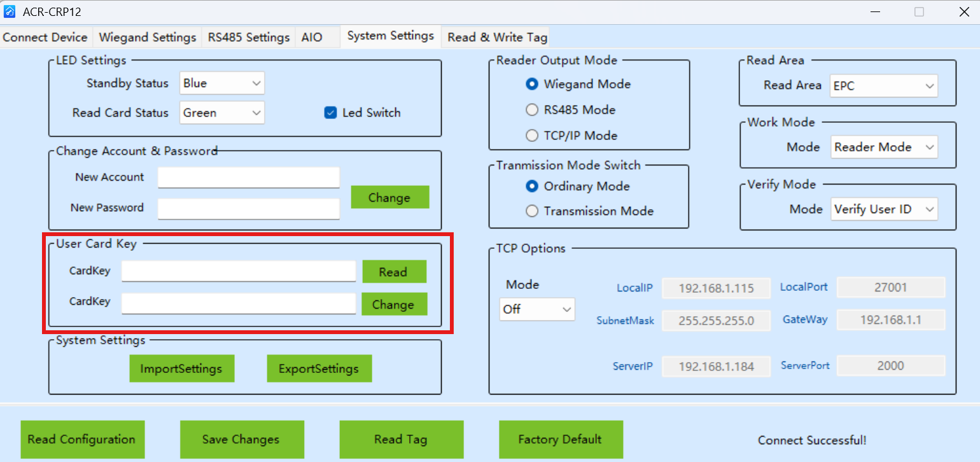Click the ImportSettings button
980x462 pixels.
point(182,368)
